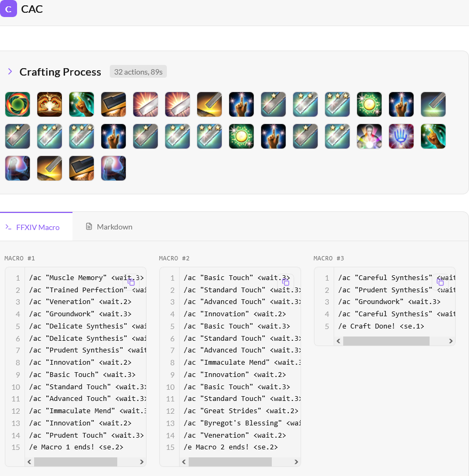Click the 'MACRO #3' label
Viewport: 469px width, 476px height.
pos(329,258)
